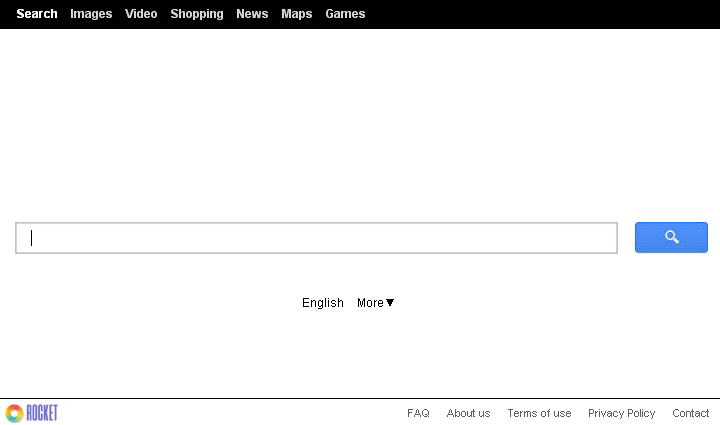The width and height of the screenshot is (720, 425).
Task: Open the Maps tab
Action: tap(297, 14)
